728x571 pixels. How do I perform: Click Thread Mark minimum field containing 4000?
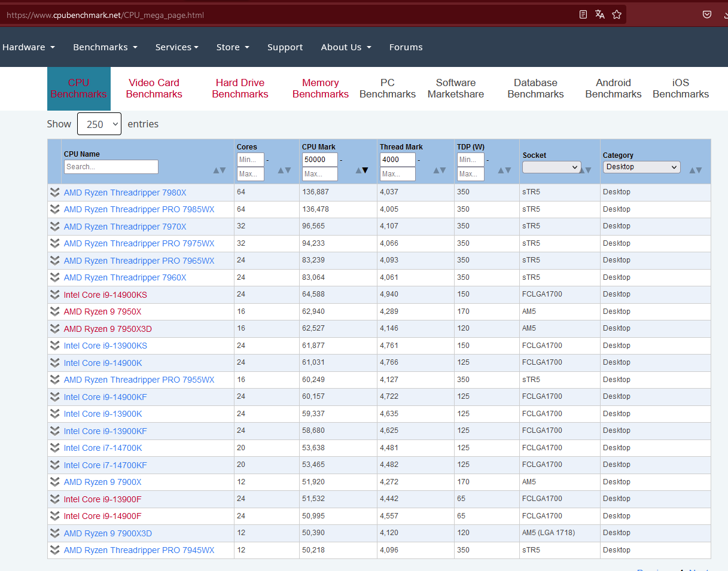pos(398,160)
